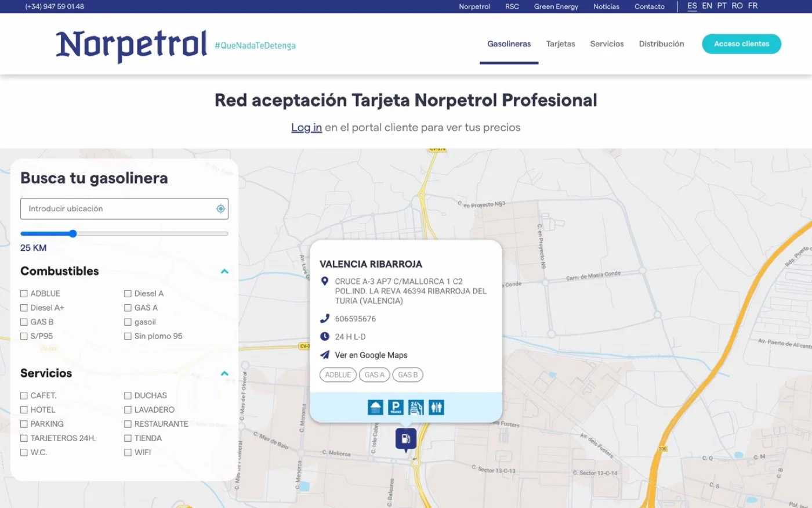Click the Acceso clientes button

tap(741, 44)
